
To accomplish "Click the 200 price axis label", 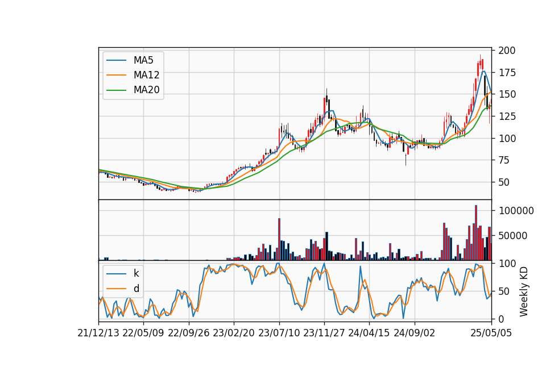I will tap(507, 51).
